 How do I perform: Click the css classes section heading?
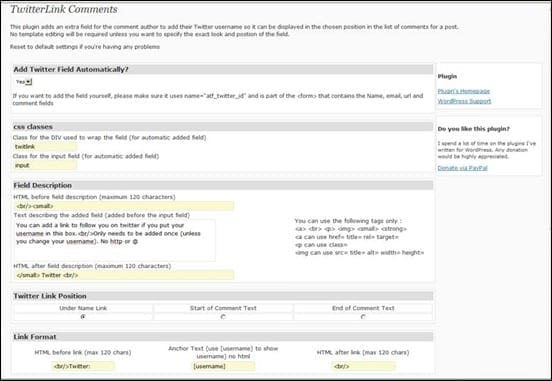[33, 126]
